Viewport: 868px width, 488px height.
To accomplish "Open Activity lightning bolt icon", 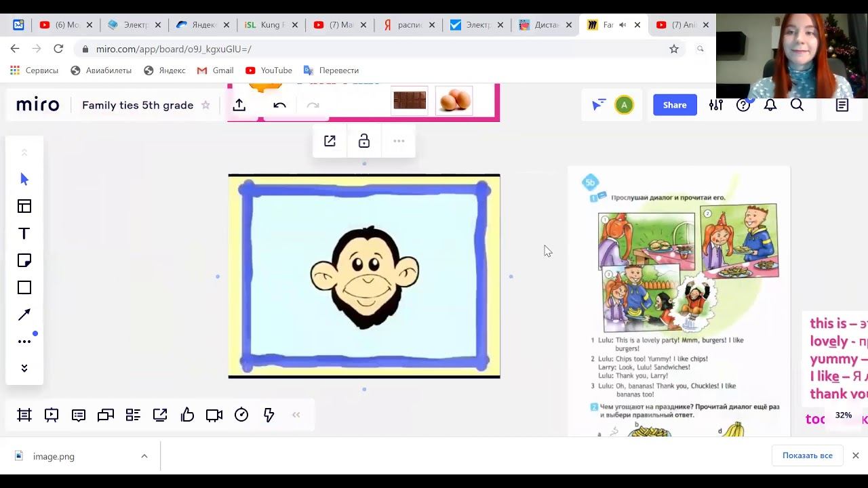I will pos(269,415).
